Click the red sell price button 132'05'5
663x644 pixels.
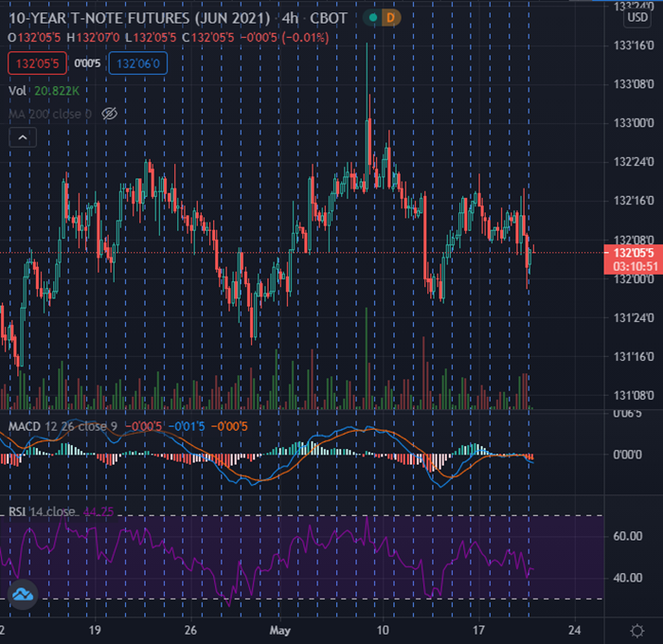37,64
